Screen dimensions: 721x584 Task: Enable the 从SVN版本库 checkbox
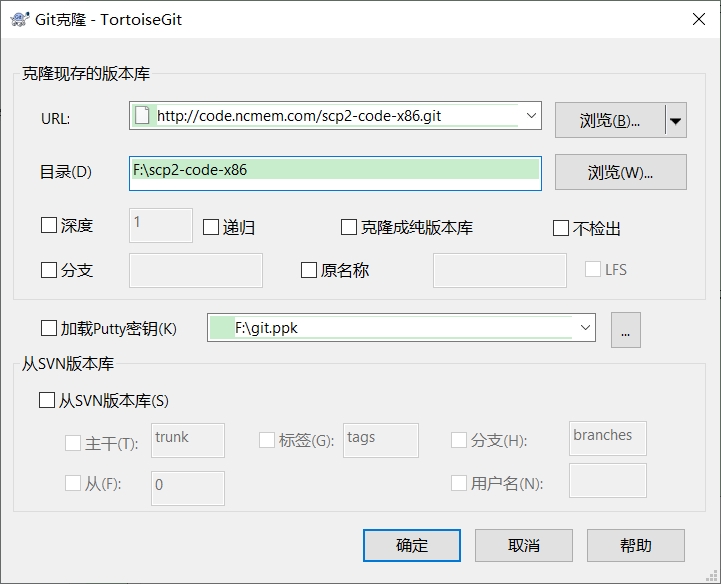tap(47, 400)
